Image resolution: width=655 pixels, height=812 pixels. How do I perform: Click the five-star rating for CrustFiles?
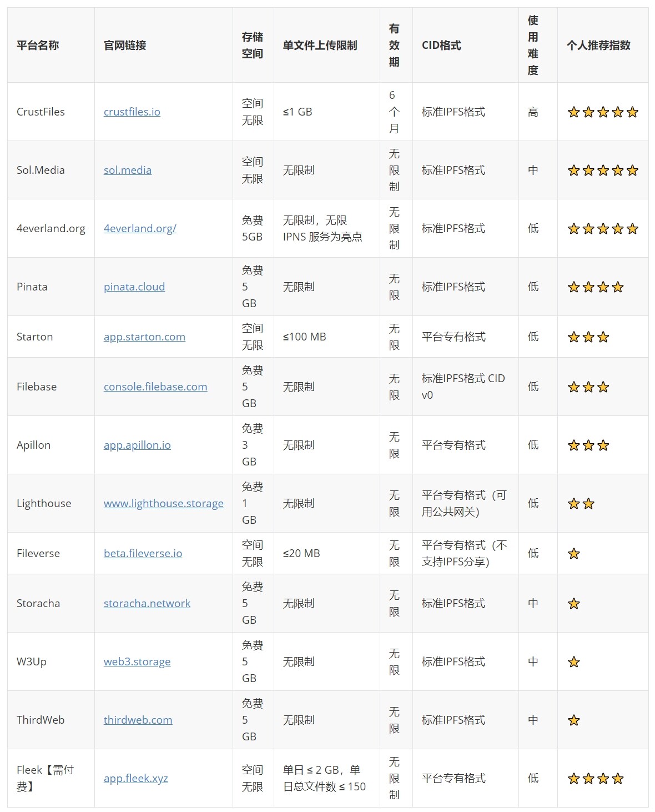pos(603,112)
